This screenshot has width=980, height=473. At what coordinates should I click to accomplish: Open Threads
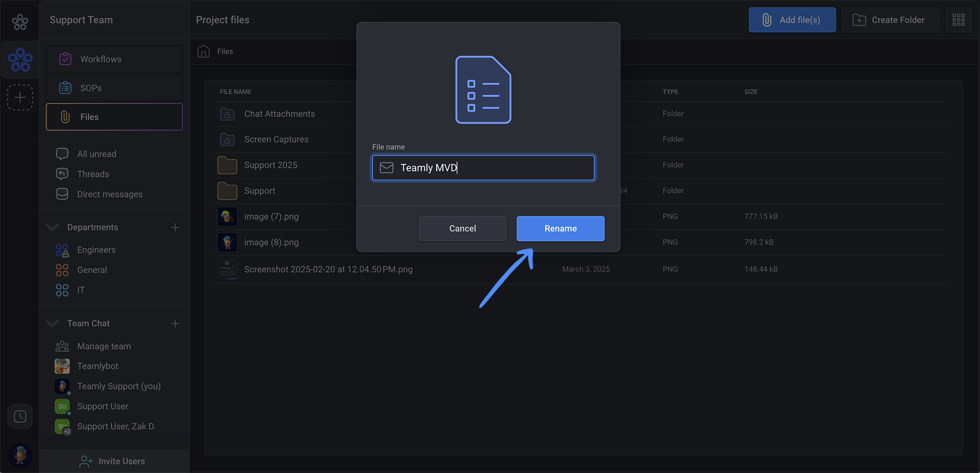click(93, 174)
